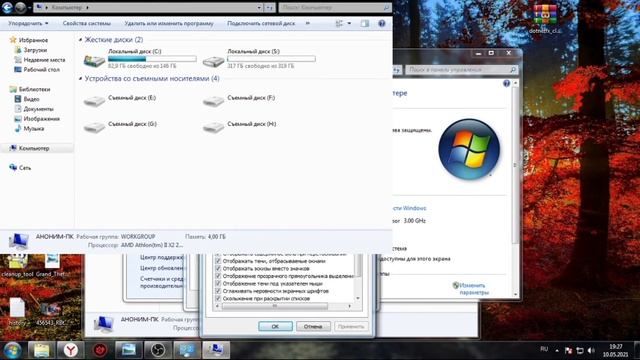Viewport: 640px width, 360px height.
Task: Open the help icon in Explorer toolbar
Action: click(x=382, y=24)
